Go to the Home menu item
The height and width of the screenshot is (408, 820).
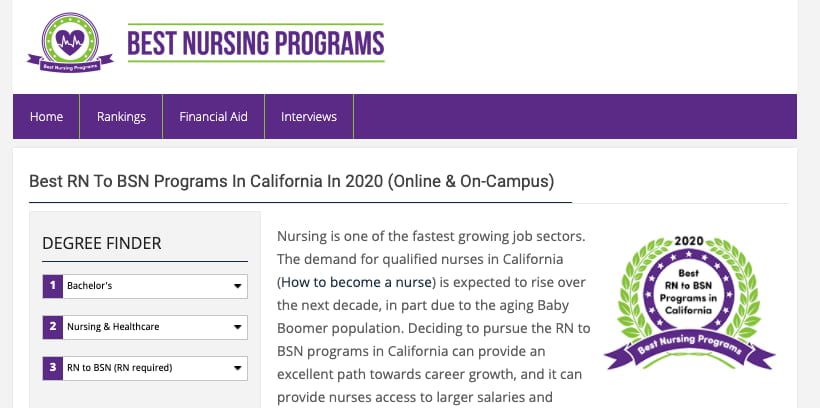coord(46,117)
